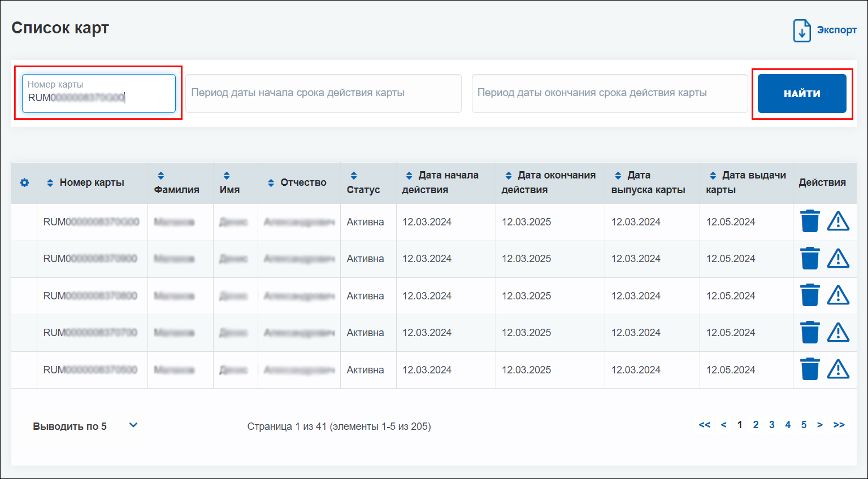Click the Список карт page heading
Viewport: 868px width, 479px height.
coord(60,28)
